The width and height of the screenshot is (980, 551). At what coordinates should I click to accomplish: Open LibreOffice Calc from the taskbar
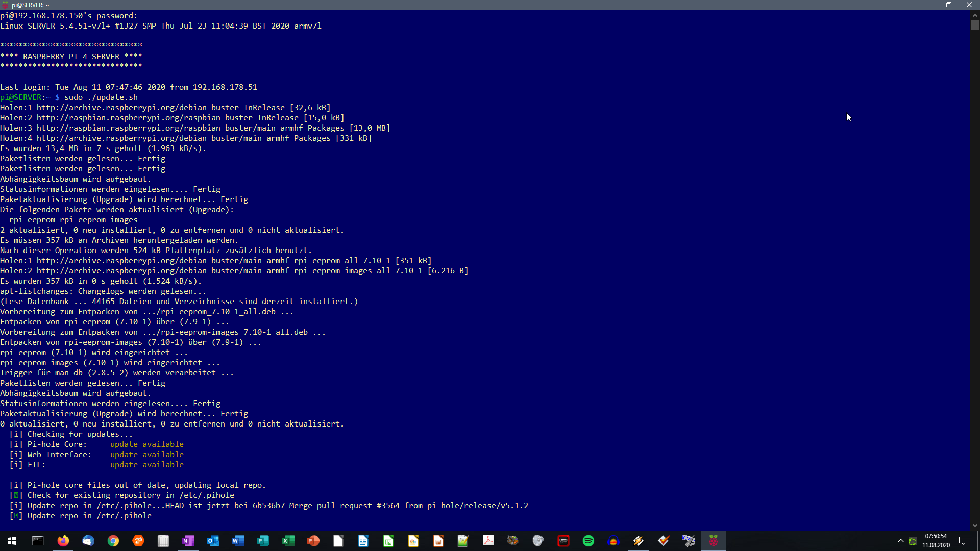coord(388,541)
